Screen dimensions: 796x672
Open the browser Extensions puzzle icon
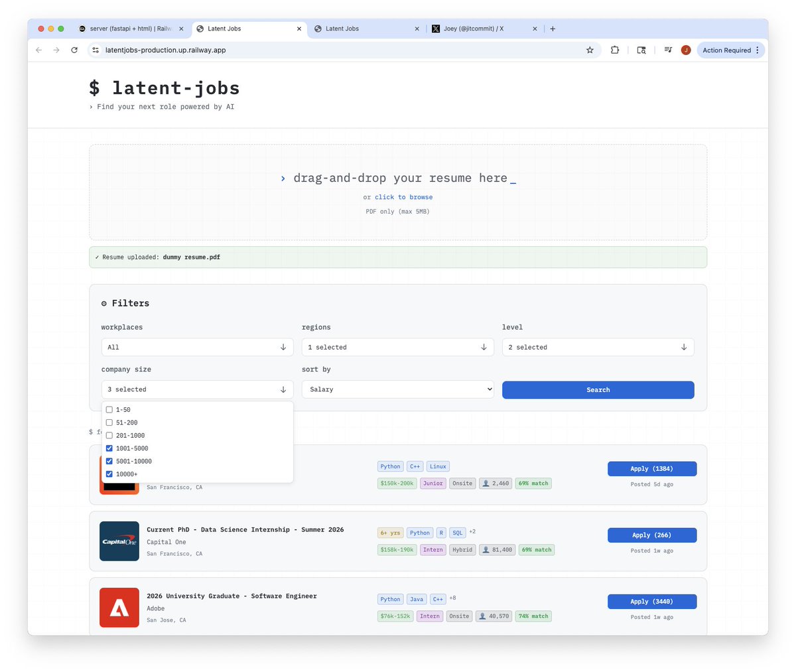pos(615,50)
